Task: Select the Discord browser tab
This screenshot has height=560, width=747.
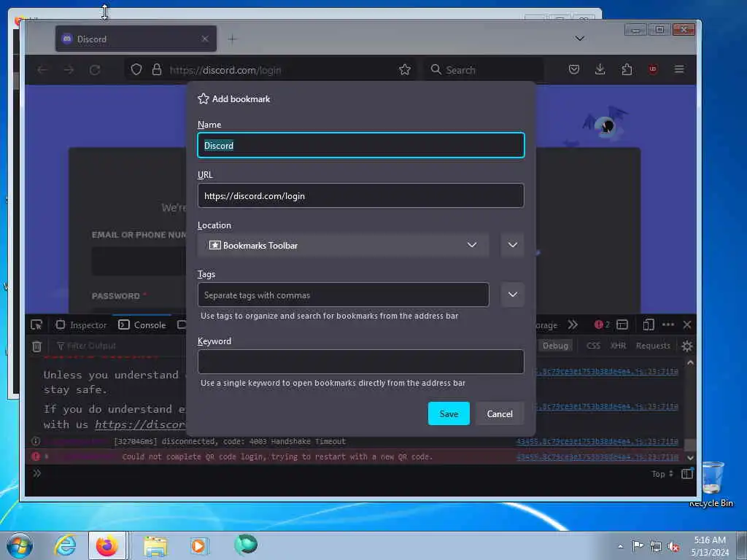Action: coord(136,39)
